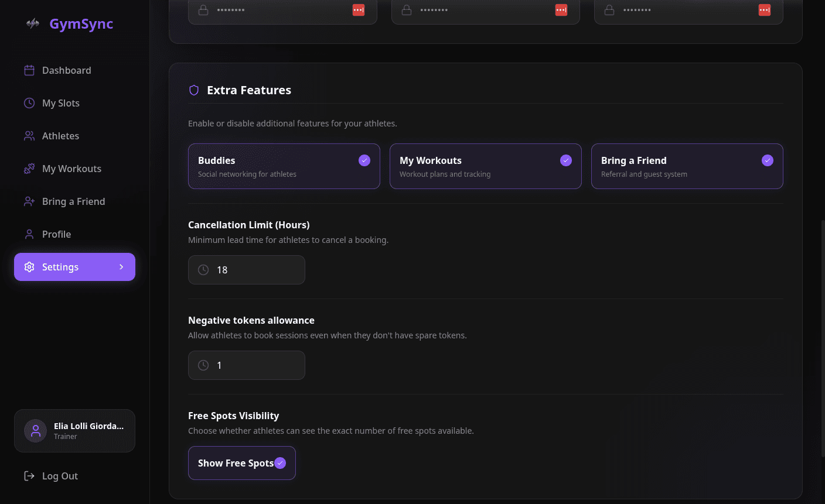
Task: Click the My Workouts dumbbell icon
Action: pyautogui.click(x=29, y=169)
